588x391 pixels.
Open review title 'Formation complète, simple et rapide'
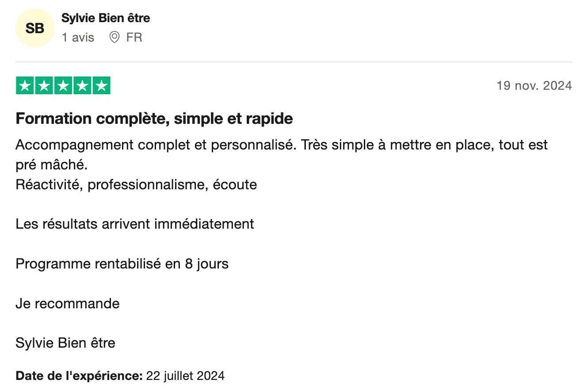click(154, 119)
